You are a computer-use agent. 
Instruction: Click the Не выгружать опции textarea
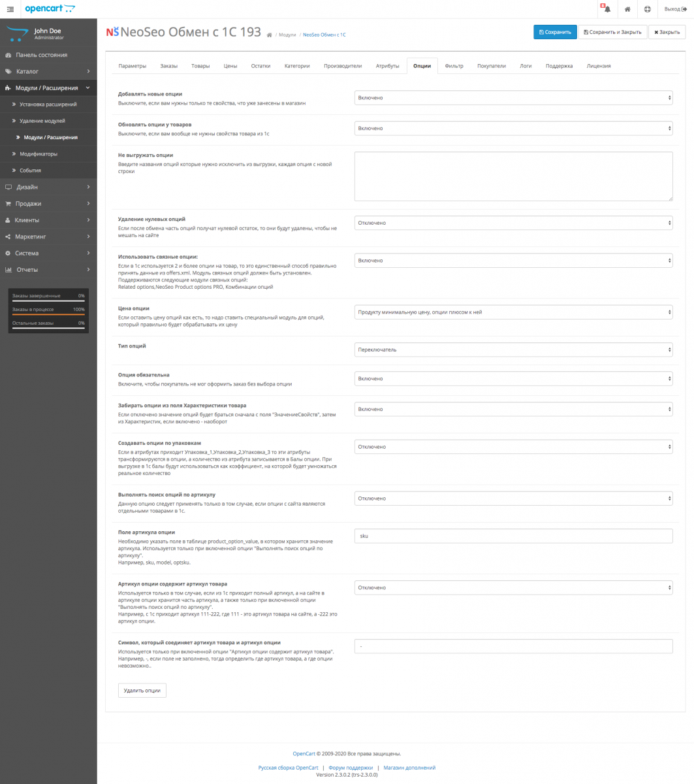pyautogui.click(x=513, y=176)
